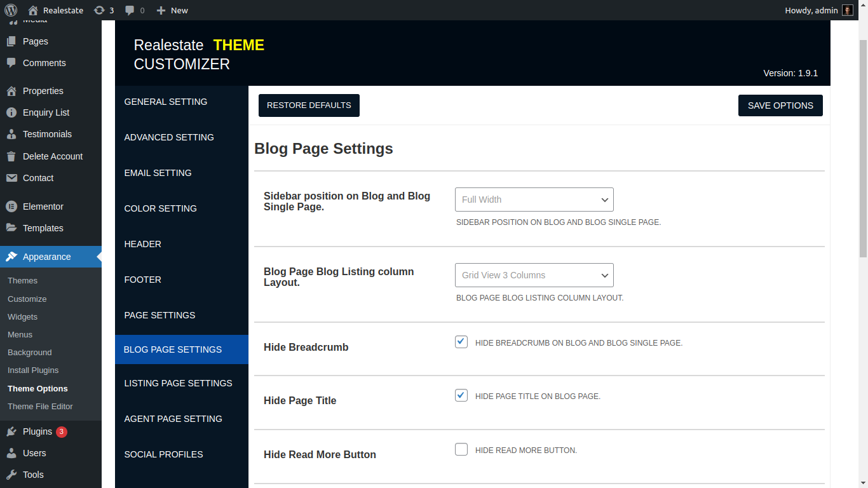
Task: Open Properties via its house icon
Action: pos(11,91)
